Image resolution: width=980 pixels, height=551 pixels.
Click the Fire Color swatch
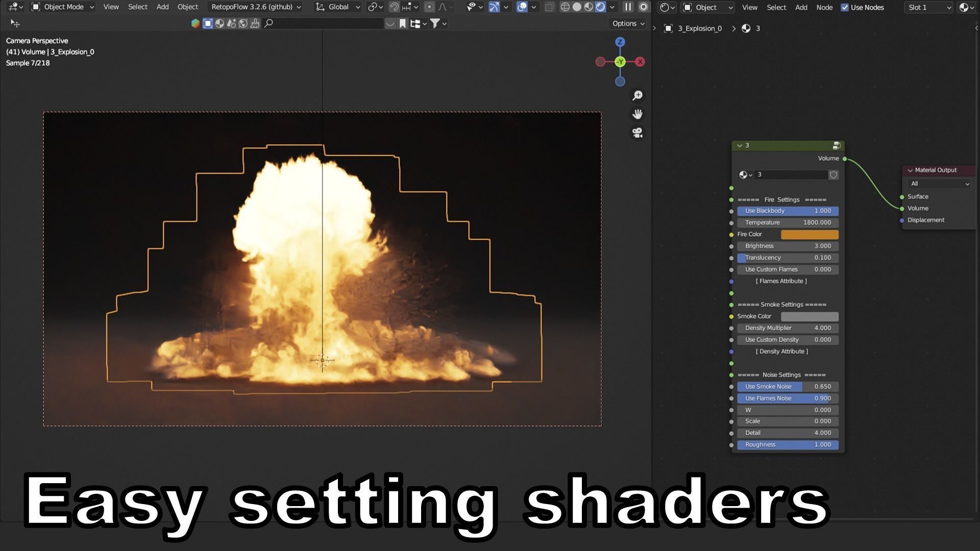(x=810, y=235)
